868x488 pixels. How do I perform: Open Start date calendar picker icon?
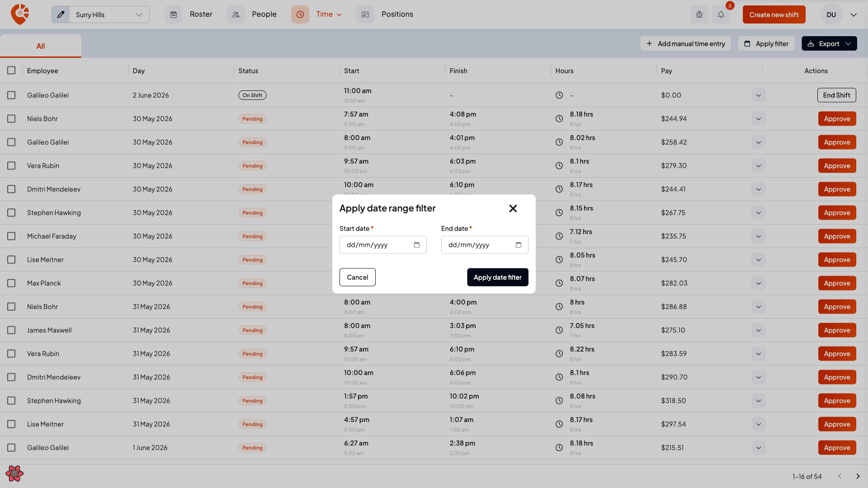[x=417, y=245]
